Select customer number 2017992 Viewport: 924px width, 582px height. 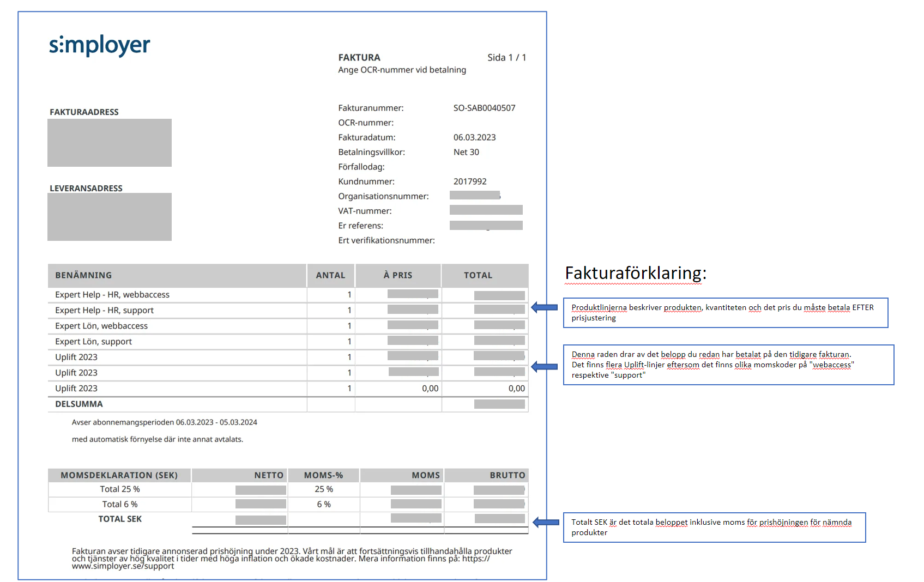(x=470, y=181)
